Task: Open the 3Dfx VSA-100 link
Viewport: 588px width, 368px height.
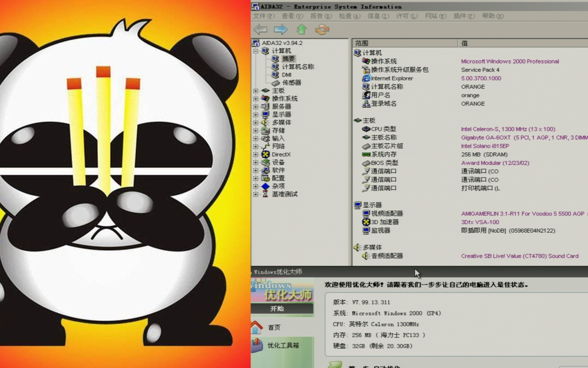Action: click(x=480, y=222)
